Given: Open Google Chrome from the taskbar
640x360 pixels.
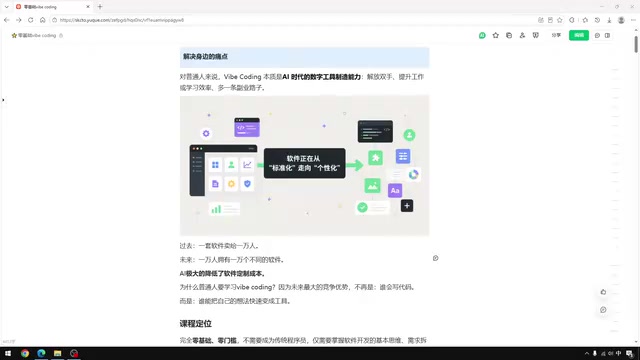Looking at the screenshot, I should (x=25, y=353).
